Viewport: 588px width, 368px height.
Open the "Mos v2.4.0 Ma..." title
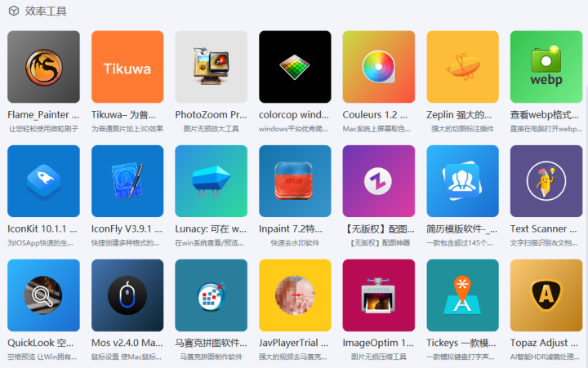tap(127, 343)
